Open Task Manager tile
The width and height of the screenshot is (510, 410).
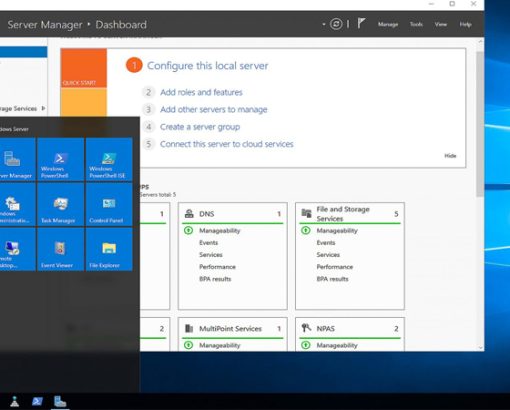coord(61,205)
